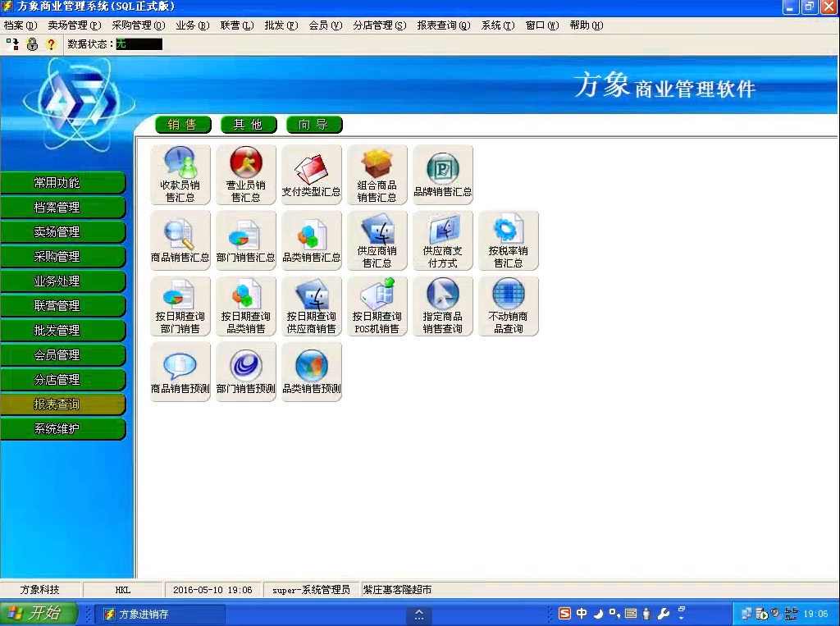Screen dimensions: 840x626
Task: Click the lock icon in toolbar
Action: pyautogui.click(x=32, y=44)
